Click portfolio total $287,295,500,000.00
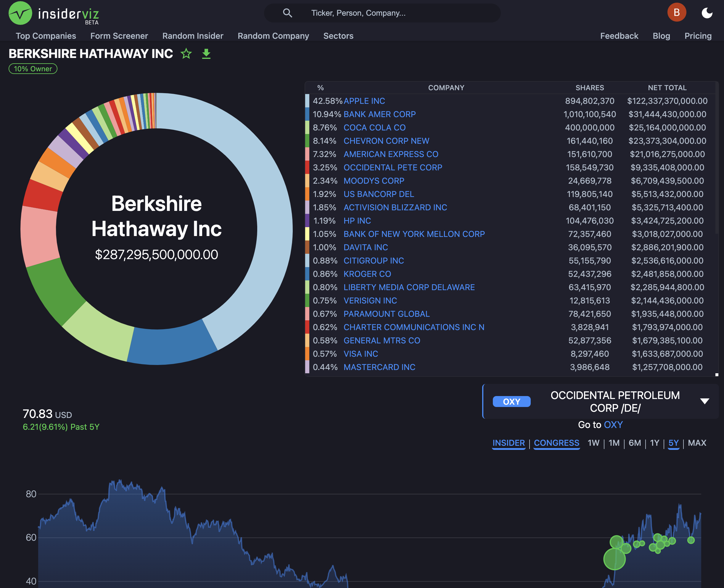 pyautogui.click(x=156, y=254)
